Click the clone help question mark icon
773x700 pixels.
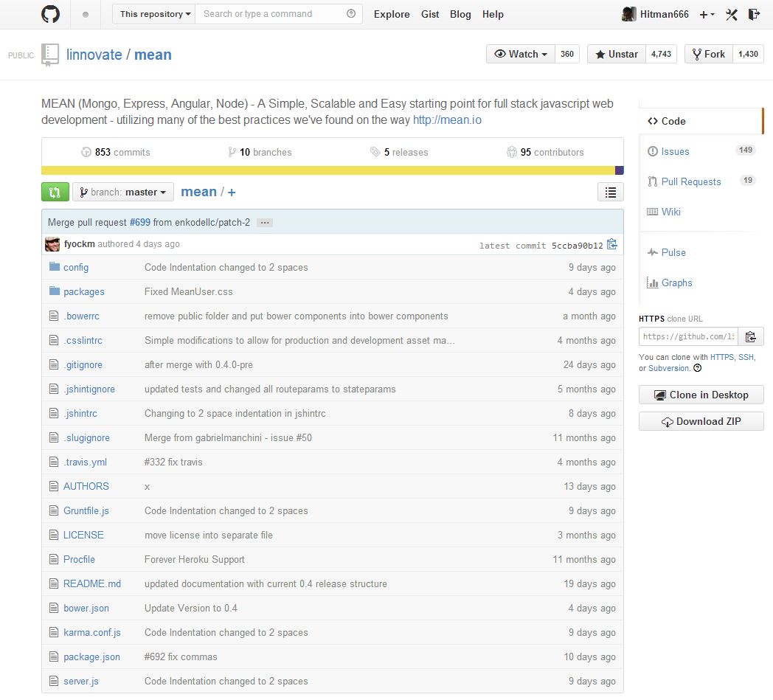[x=698, y=368]
